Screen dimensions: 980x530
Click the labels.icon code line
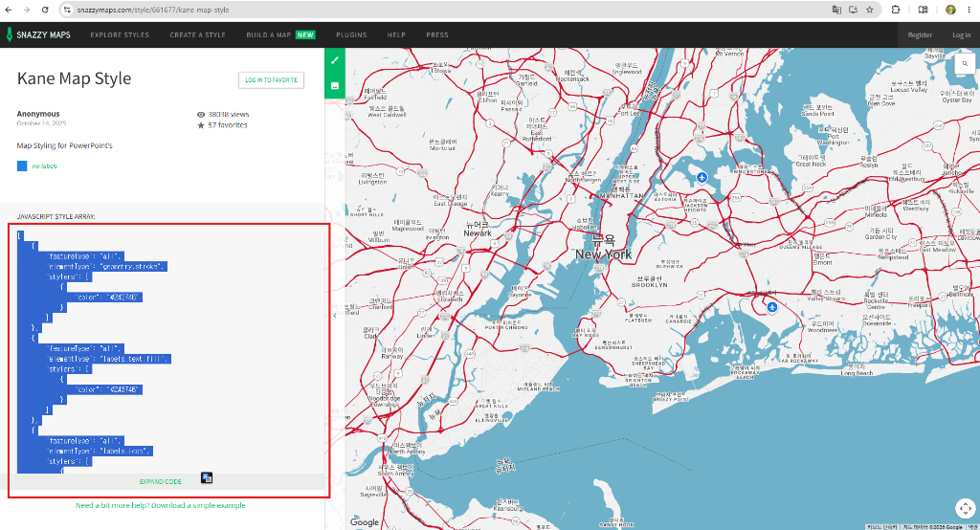(100, 452)
